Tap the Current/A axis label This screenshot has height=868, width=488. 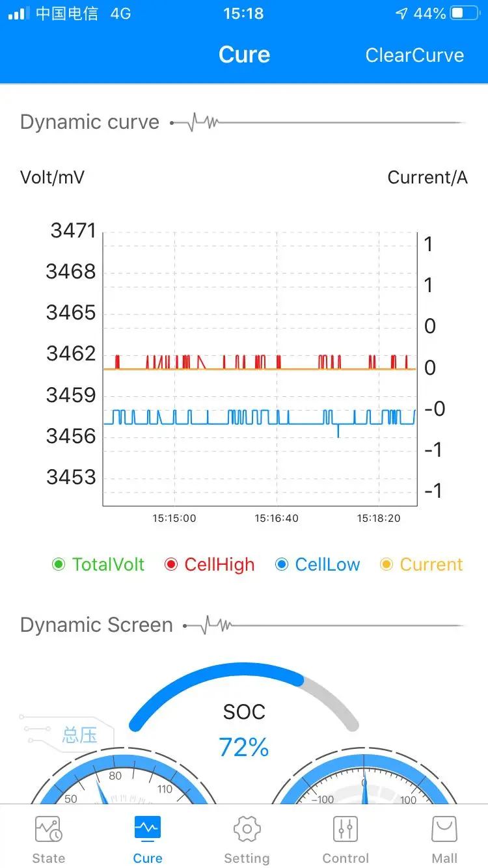click(x=427, y=177)
